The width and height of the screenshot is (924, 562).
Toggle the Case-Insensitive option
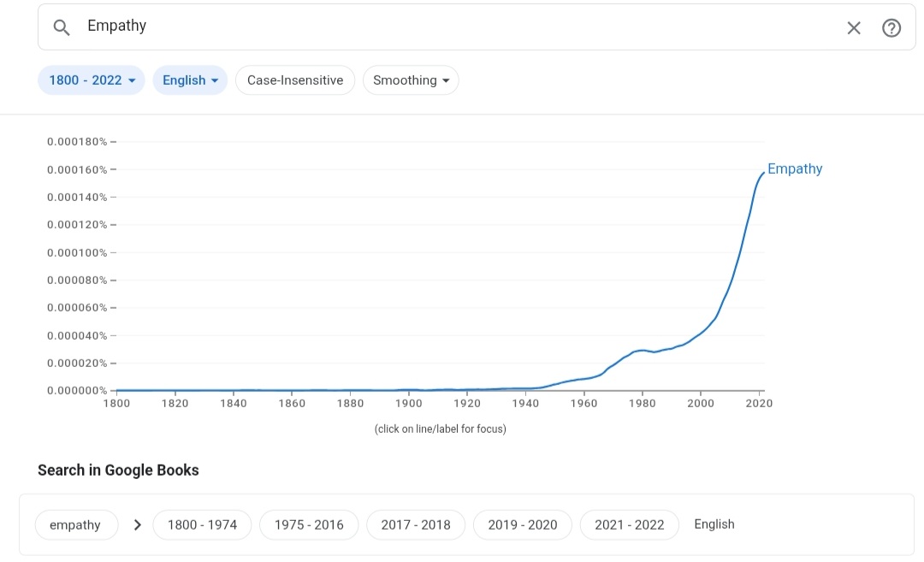pyautogui.click(x=295, y=80)
